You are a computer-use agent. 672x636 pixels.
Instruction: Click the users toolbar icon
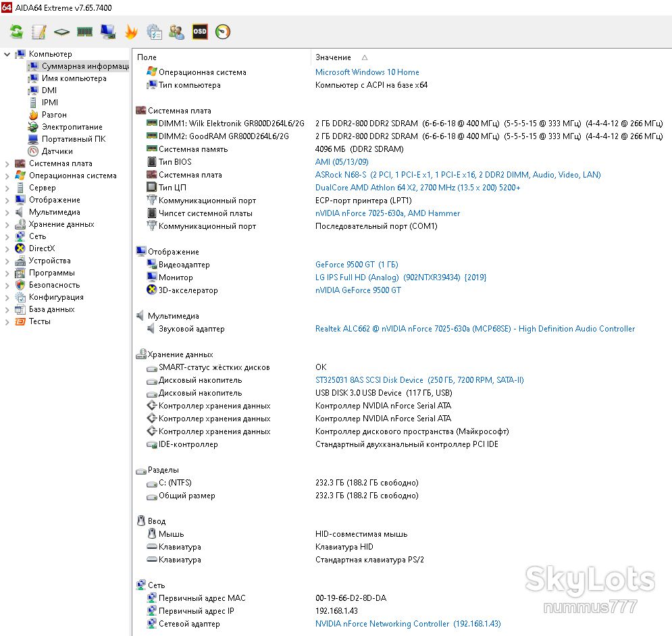176,32
